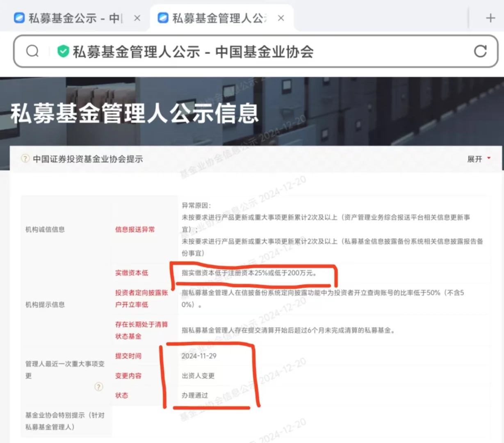Open a new browser tab
This screenshot has height=443, width=504.
coord(490,18)
